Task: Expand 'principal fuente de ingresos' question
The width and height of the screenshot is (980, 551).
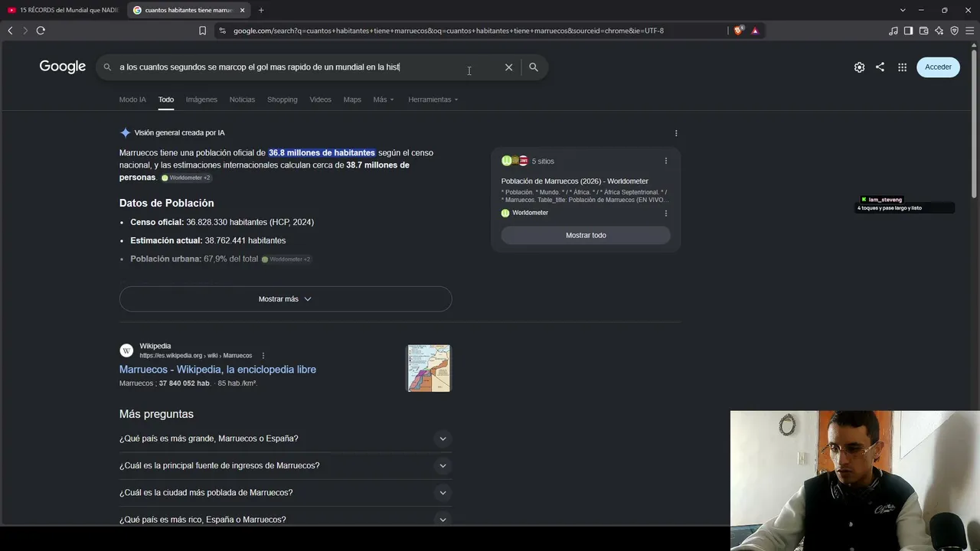Action: 286,465
